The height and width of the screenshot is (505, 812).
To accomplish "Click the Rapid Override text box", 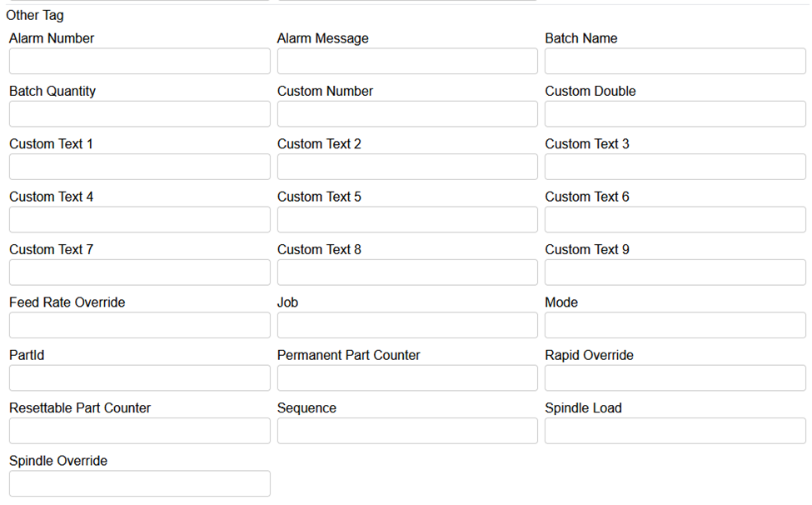I will click(x=675, y=377).
